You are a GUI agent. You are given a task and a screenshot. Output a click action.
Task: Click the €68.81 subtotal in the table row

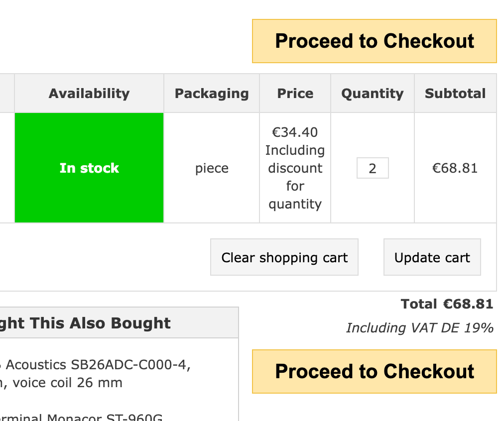click(455, 168)
